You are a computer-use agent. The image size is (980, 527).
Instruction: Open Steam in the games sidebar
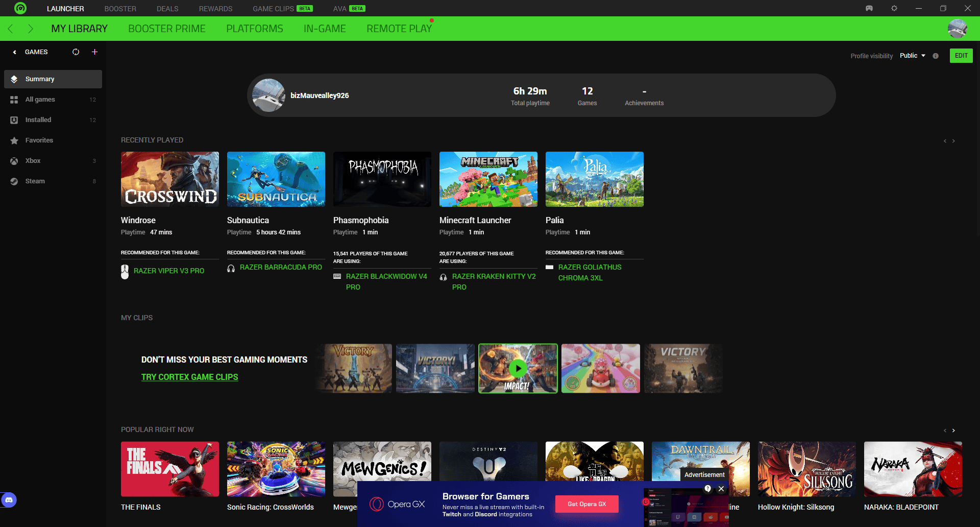click(x=35, y=181)
